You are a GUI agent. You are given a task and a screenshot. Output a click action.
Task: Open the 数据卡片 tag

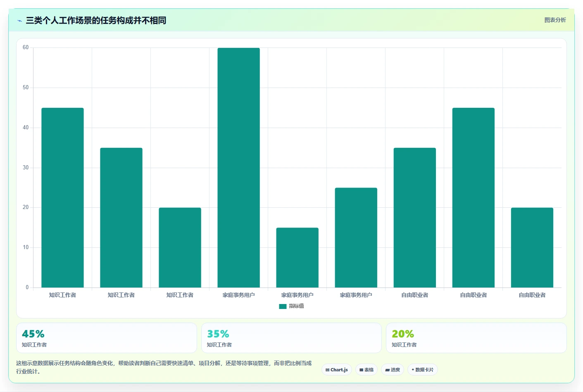pos(423,370)
